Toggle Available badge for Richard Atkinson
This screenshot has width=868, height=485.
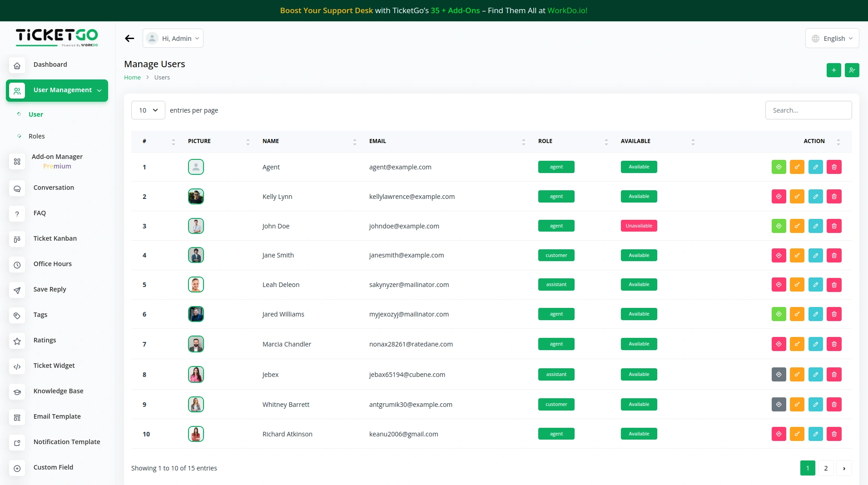click(x=639, y=434)
